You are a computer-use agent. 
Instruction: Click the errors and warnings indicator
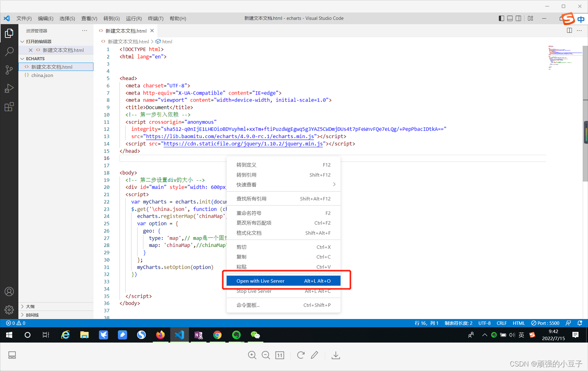pyautogui.click(x=15, y=323)
